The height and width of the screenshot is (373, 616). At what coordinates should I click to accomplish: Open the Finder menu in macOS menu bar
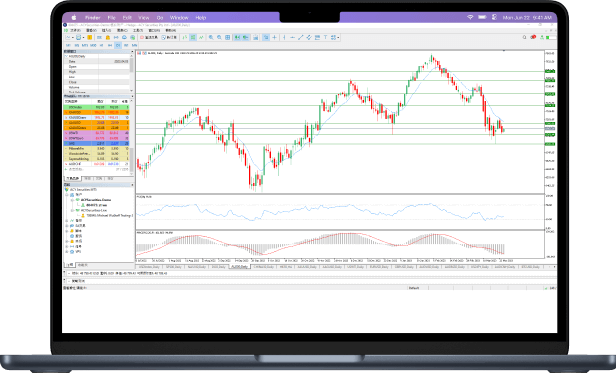click(93, 18)
